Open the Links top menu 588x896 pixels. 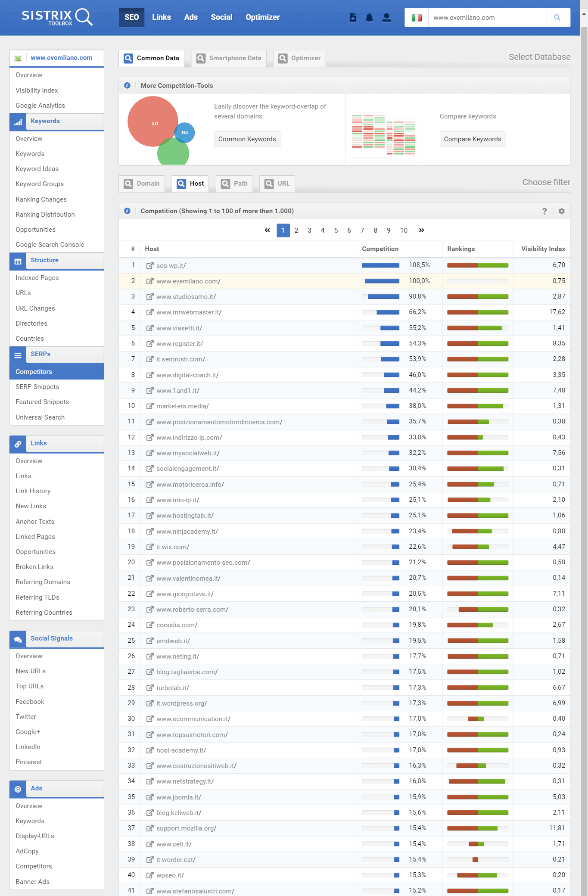[x=162, y=17]
